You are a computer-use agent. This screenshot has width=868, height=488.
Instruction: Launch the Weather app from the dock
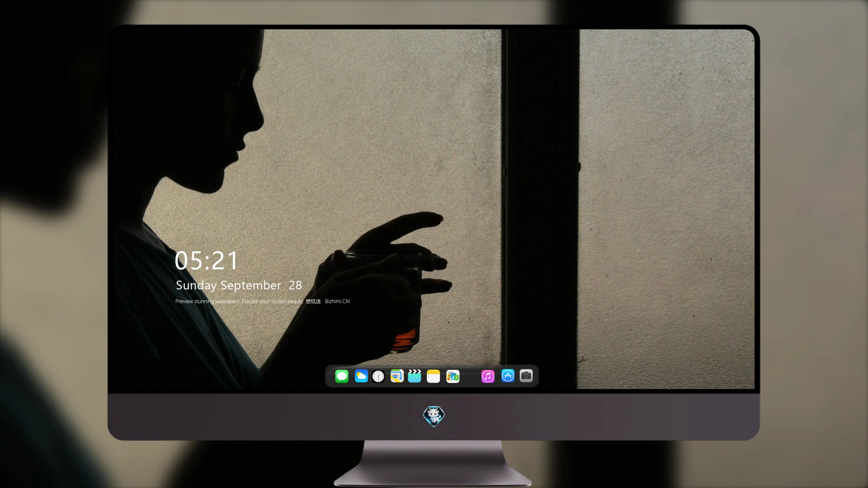point(361,376)
